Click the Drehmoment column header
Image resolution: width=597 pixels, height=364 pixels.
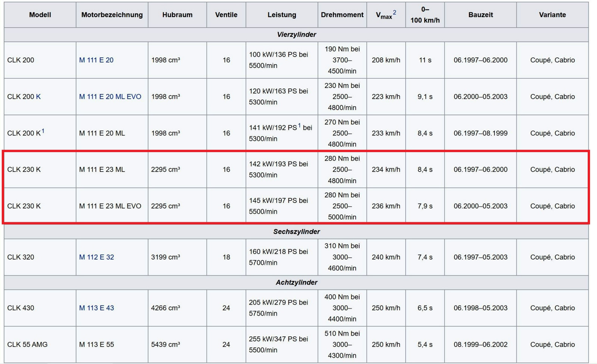[x=342, y=15]
